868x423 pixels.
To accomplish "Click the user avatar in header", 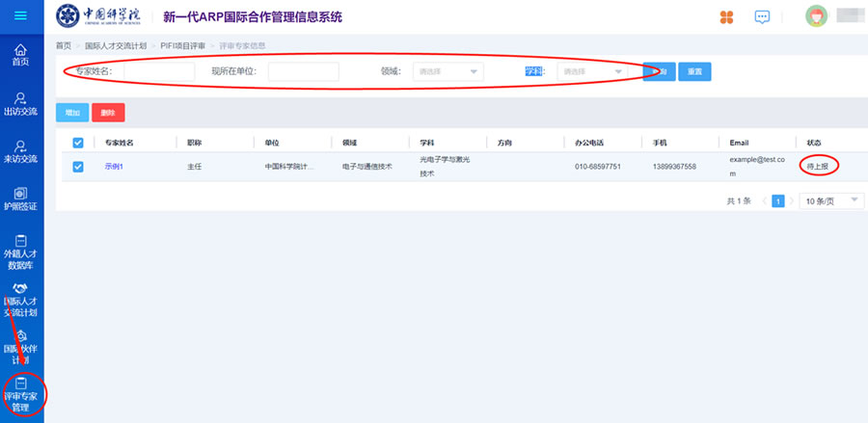I will point(816,16).
